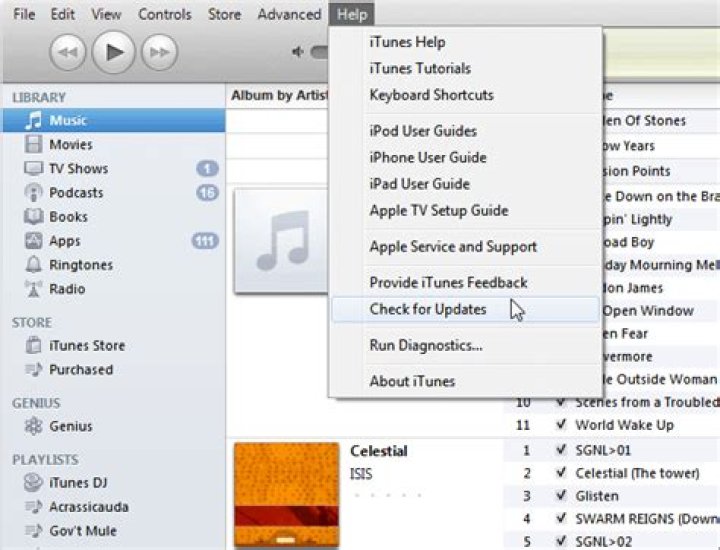Select Music in the Library sidebar

pyautogui.click(x=114, y=120)
